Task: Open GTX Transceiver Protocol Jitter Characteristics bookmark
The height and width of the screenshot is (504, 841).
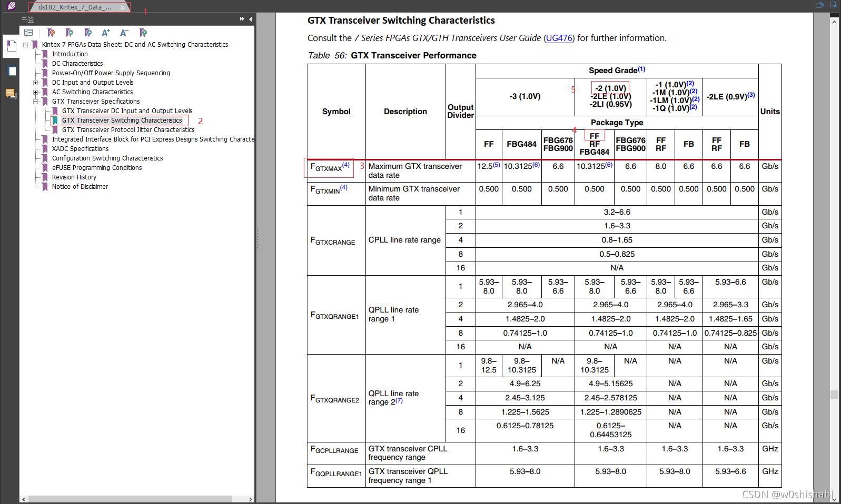Action: [x=128, y=130]
